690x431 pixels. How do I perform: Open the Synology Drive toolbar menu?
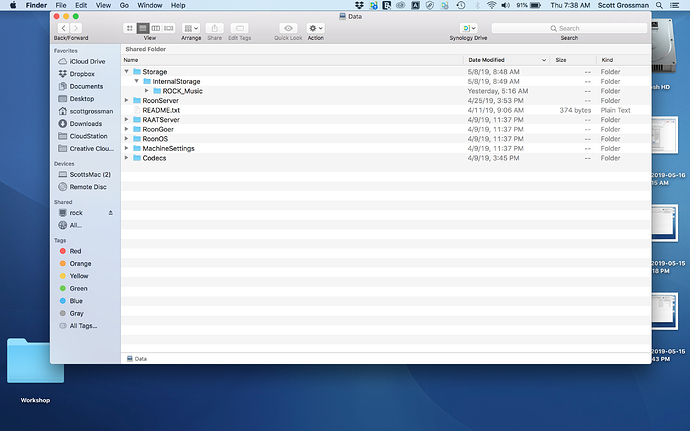pos(468,28)
